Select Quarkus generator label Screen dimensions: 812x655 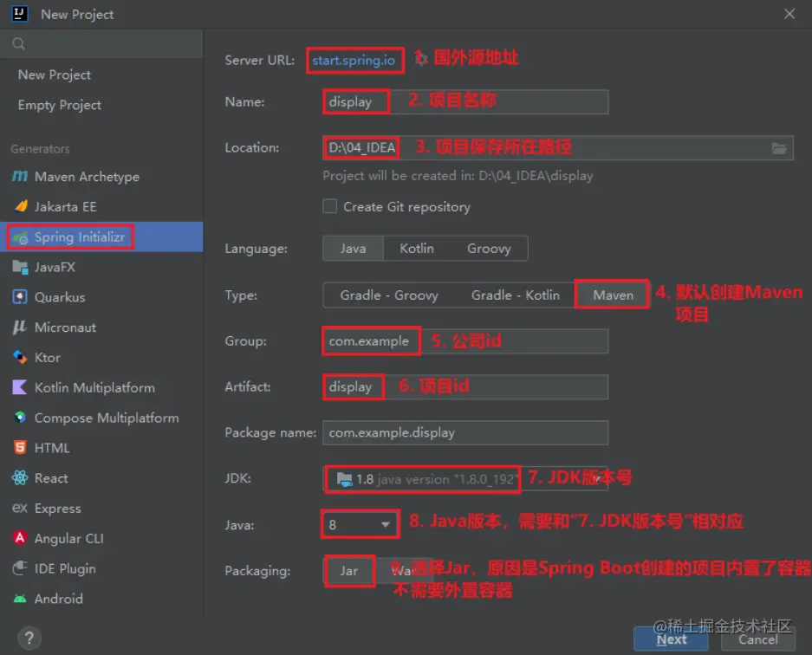coord(60,297)
